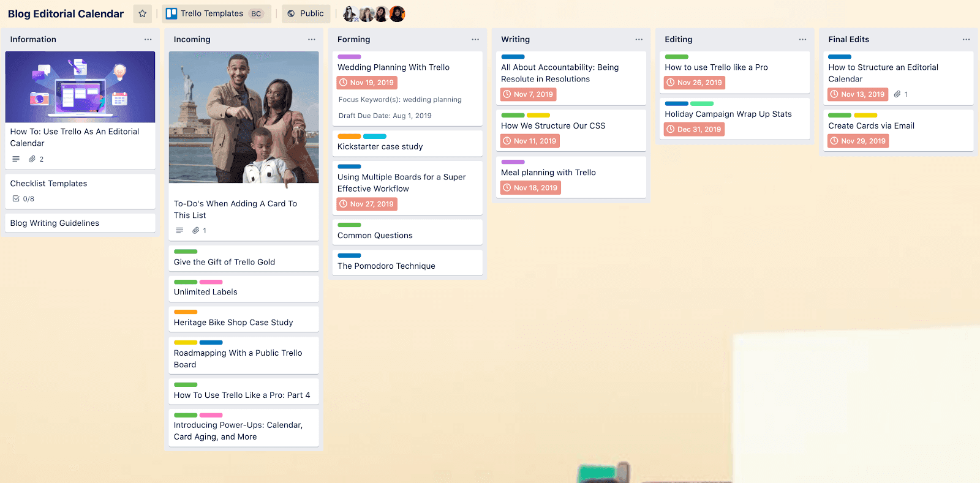The image size is (980, 483).
Task: Click the pink label on Unlimited Labels card
Action: coord(211,282)
